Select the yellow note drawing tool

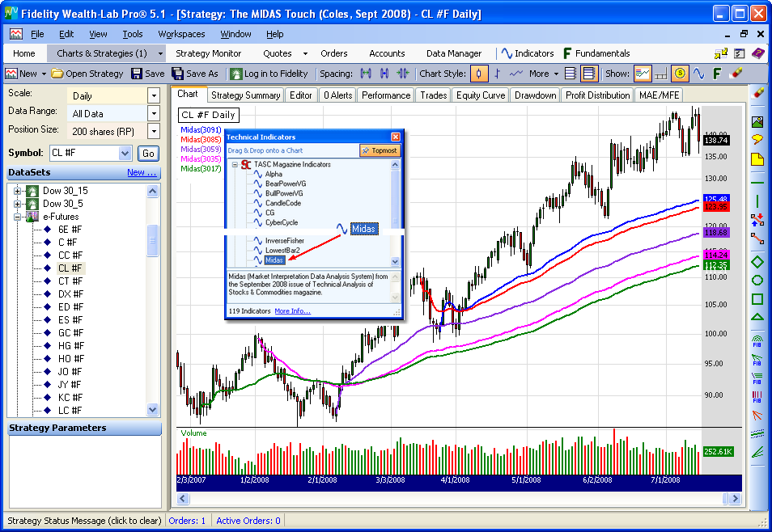click(757, 159)
